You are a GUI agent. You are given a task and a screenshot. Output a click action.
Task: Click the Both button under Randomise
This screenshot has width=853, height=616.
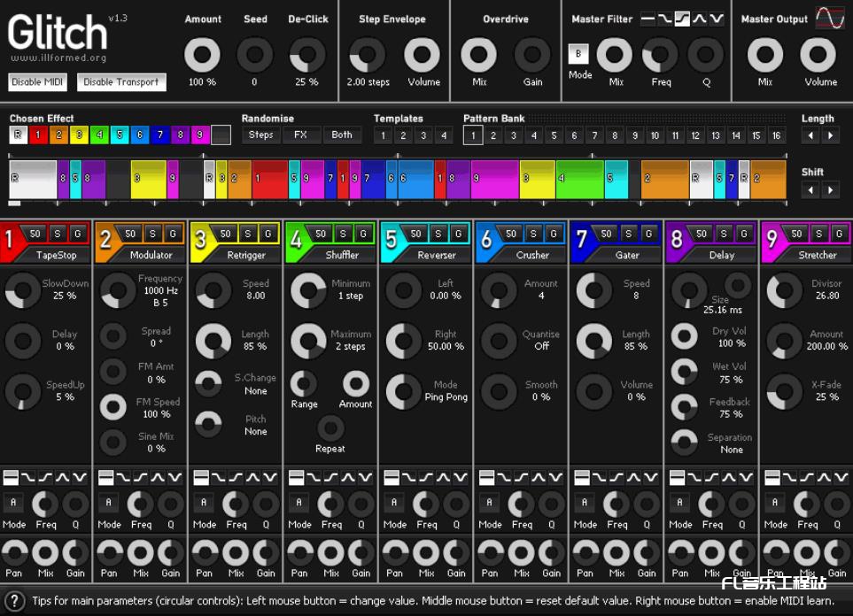coord(342,135)
